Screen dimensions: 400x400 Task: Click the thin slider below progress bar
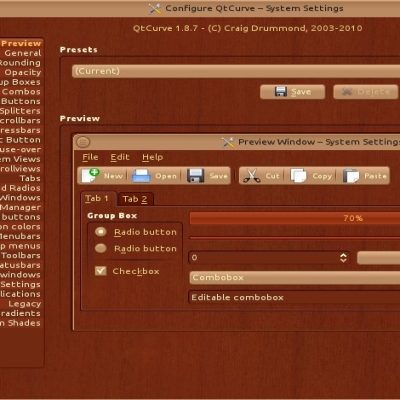(295, 238)
